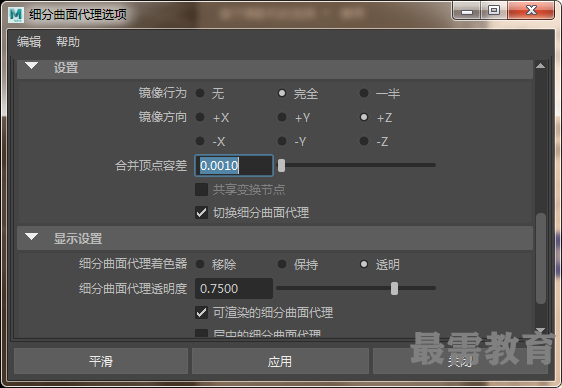Choose -Z mirror direction
Screen dimensions: 562x388
pyautogui.click(x=364, y=141)
